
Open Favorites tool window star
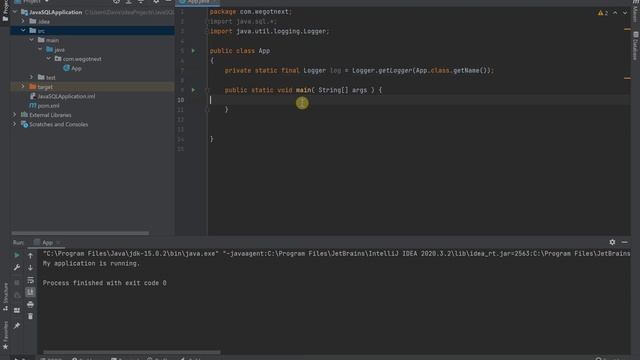[x=5, y=336]
